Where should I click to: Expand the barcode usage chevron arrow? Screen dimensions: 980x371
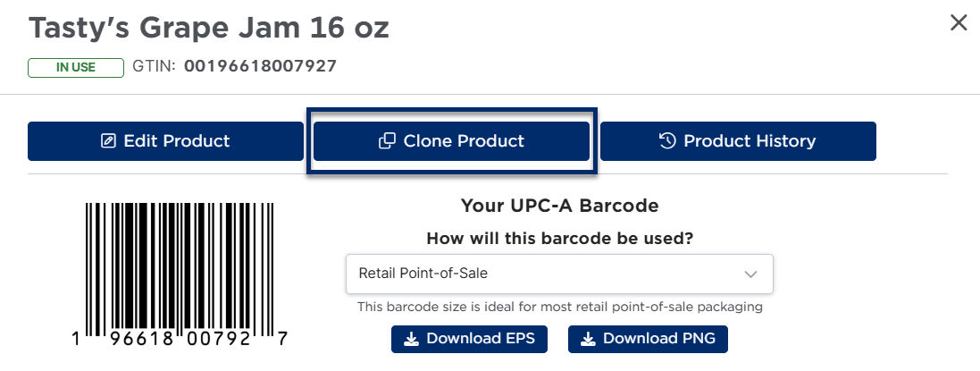(x=750, y=274)
